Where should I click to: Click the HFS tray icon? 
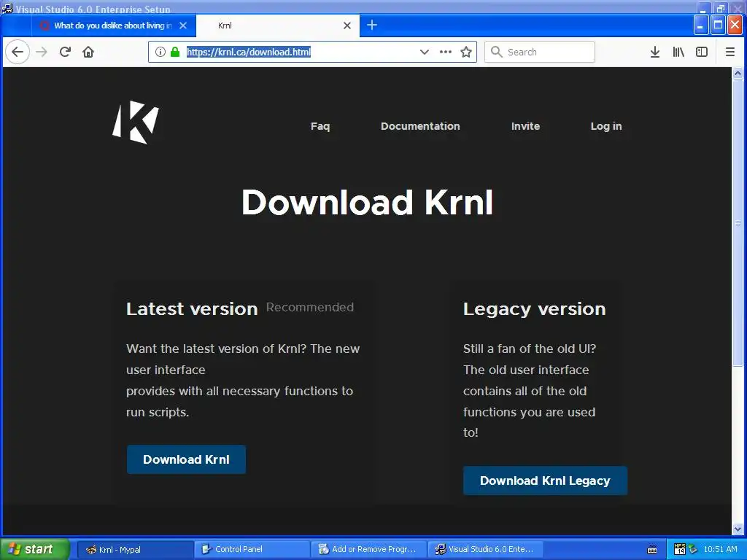(680, 549)
